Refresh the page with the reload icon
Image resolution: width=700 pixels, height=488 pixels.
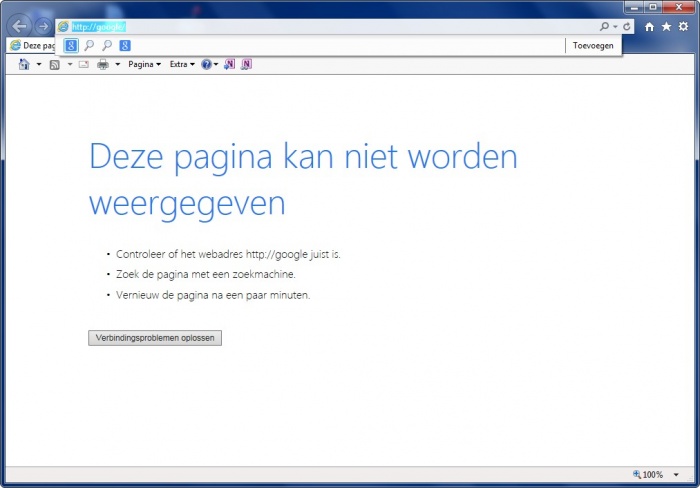[x=627, y=27]
